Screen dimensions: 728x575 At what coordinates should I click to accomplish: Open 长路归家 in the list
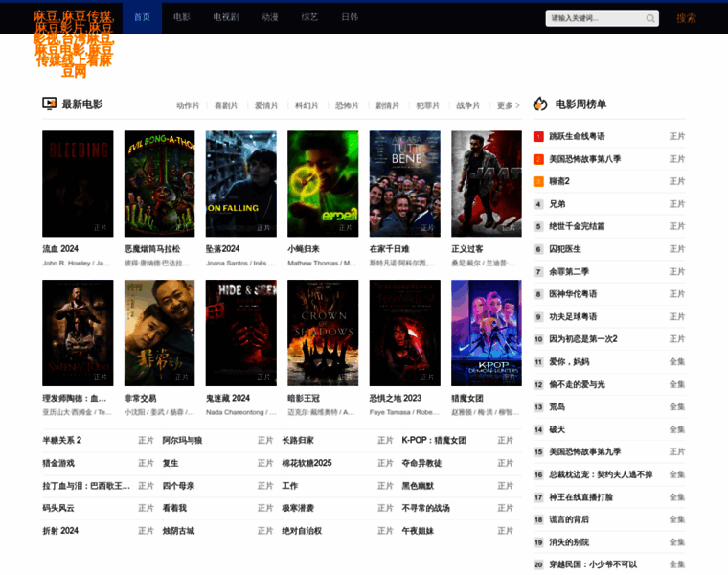click(x=298, y=440)
